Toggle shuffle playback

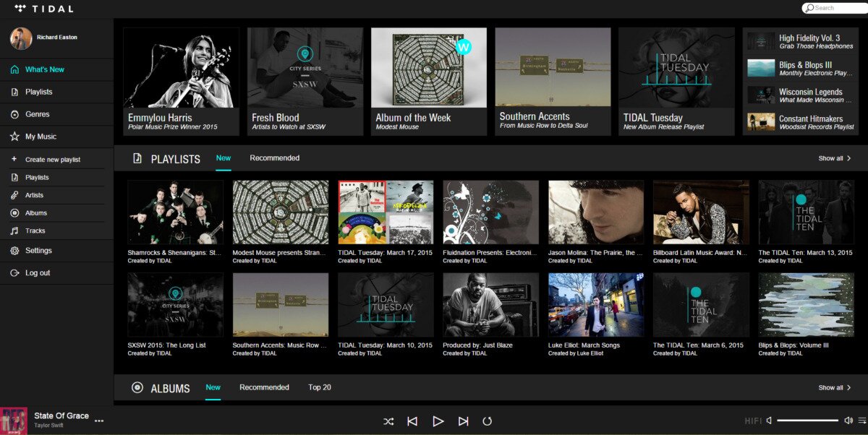[388, 421]
